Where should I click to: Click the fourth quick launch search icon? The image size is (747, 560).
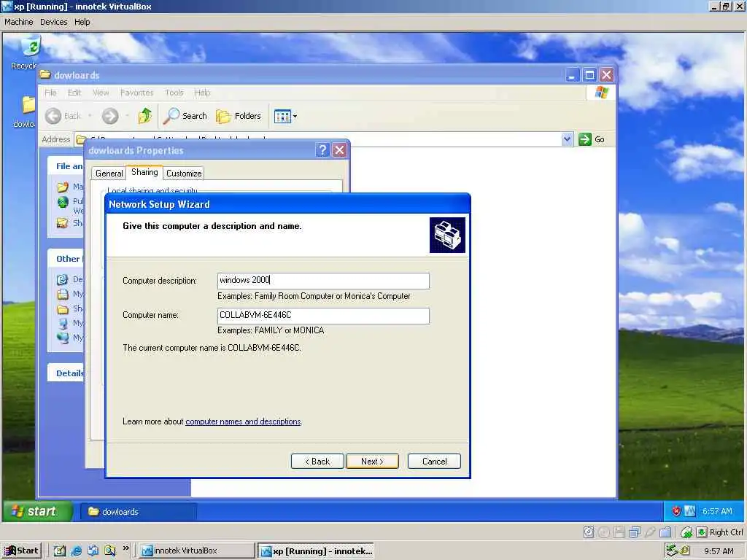coord(109,551)
